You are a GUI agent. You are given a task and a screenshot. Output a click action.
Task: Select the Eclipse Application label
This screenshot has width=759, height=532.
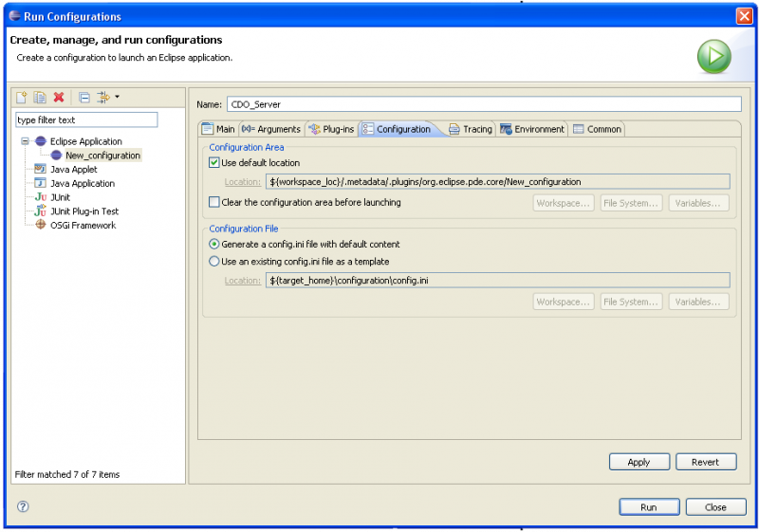coord(85,141)
